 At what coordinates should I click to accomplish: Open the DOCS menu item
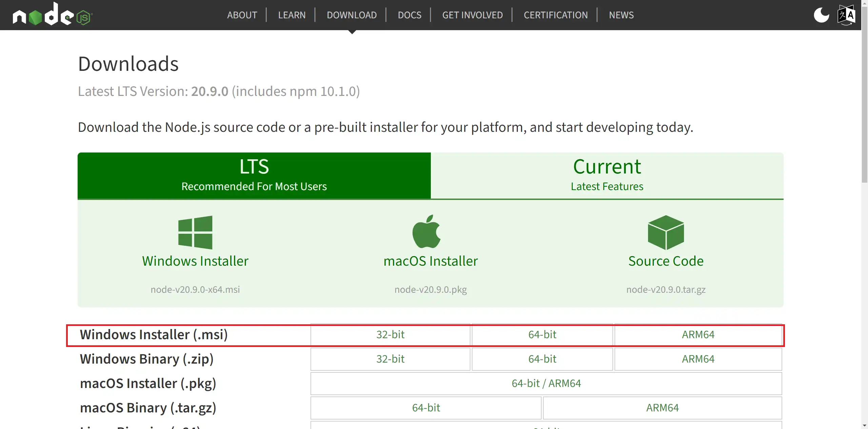(x=409, y=15)
